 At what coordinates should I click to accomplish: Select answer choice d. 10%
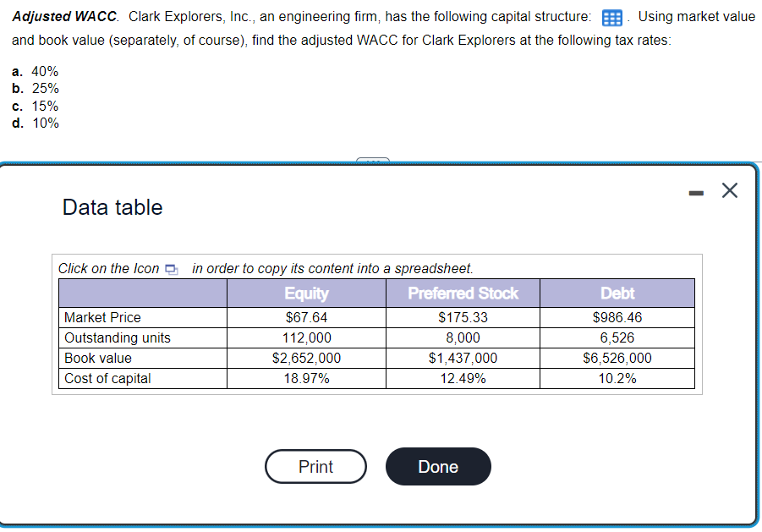[x=35, y=123]
